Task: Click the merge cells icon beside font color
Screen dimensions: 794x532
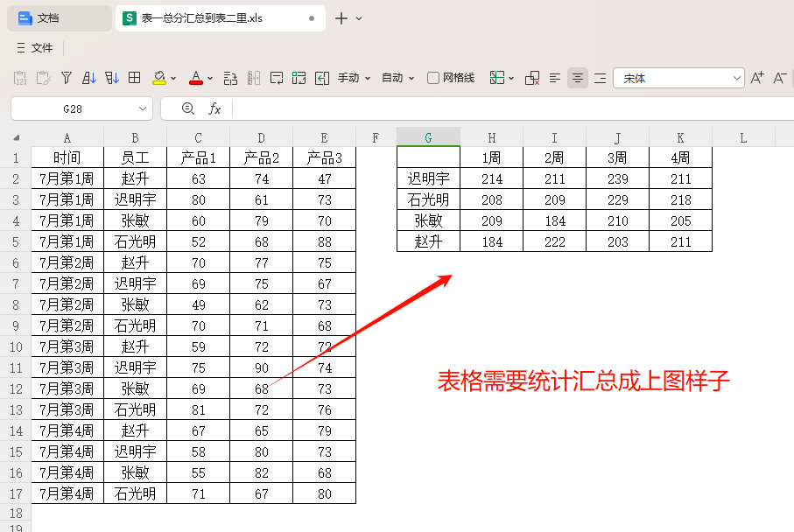Action: click(x=230, y=78)
